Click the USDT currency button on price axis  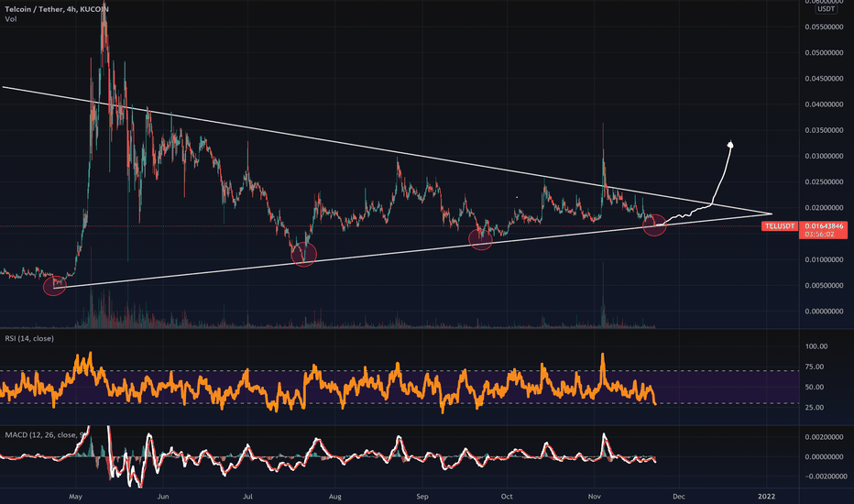[x=827, y=9]
